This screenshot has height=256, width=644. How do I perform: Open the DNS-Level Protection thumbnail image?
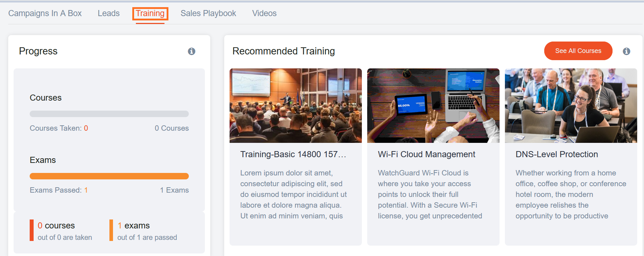coord(571,106)
